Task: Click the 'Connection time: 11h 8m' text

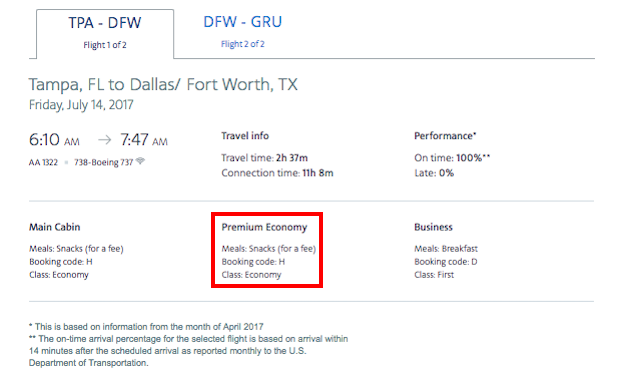Action: [x=277, y=173]
